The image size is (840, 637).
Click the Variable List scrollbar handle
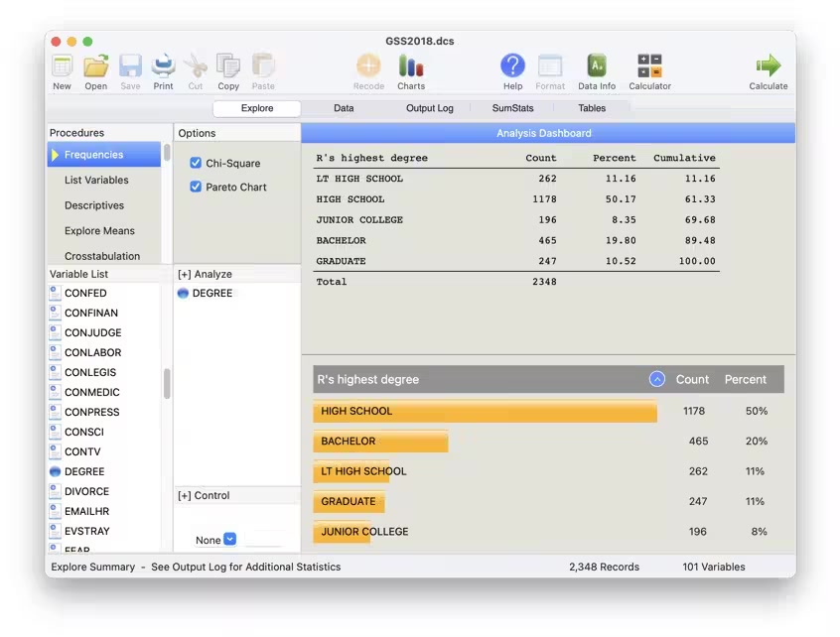tap(167, 383)
